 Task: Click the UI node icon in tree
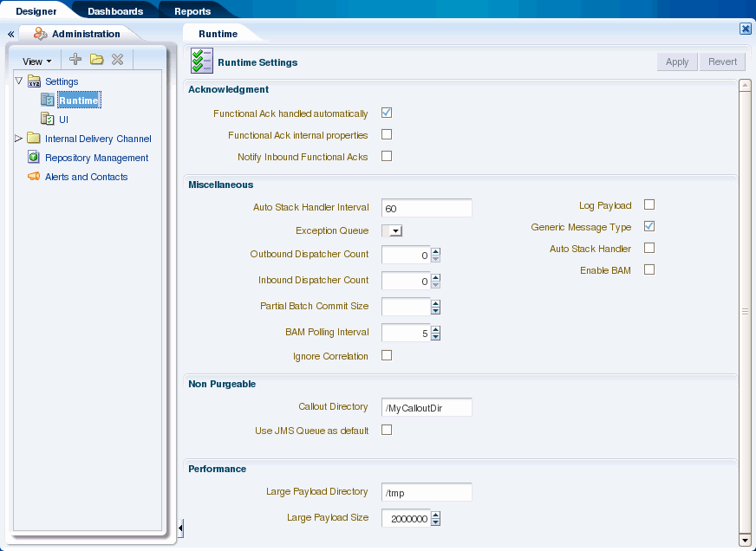coord(47,119)
